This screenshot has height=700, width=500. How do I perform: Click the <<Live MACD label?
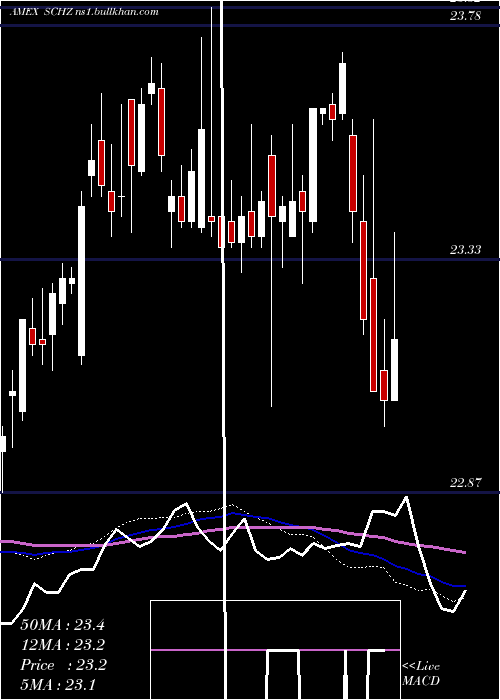point(421,673)
